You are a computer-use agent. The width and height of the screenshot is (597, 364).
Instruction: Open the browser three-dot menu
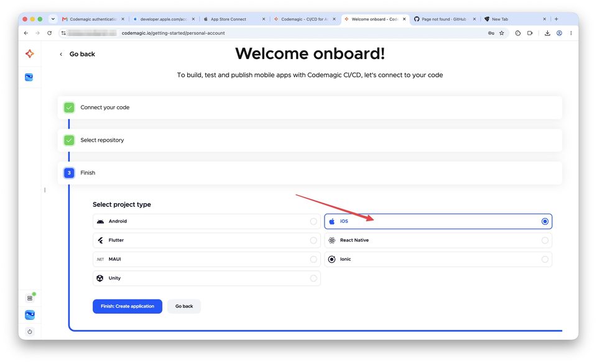coord(571,33)
